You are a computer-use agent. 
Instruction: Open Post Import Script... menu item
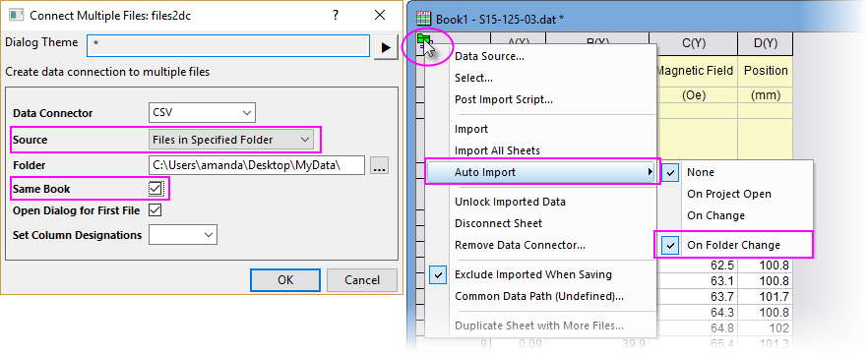[503, 99]
